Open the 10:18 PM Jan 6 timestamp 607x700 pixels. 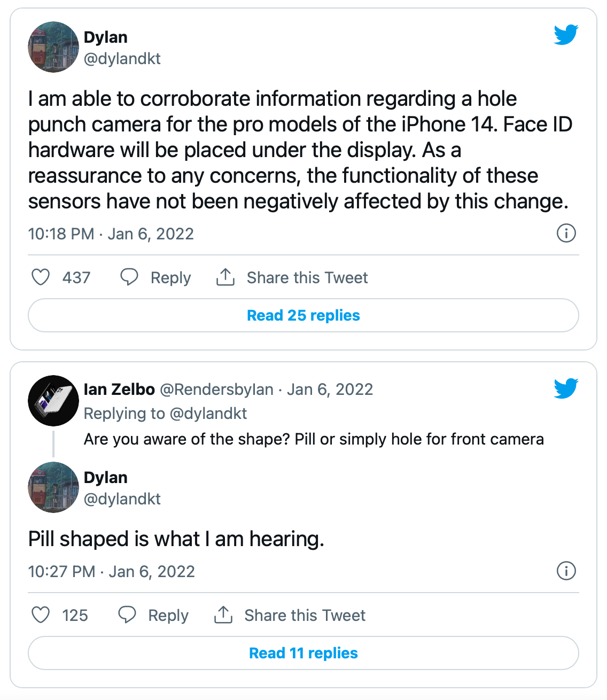[111, 234]
